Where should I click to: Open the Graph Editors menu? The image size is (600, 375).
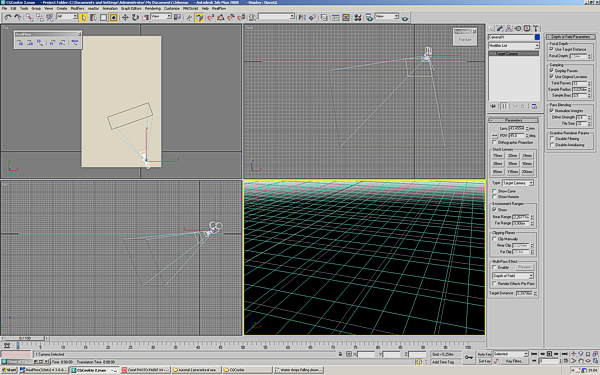click(x=131, y=8)
